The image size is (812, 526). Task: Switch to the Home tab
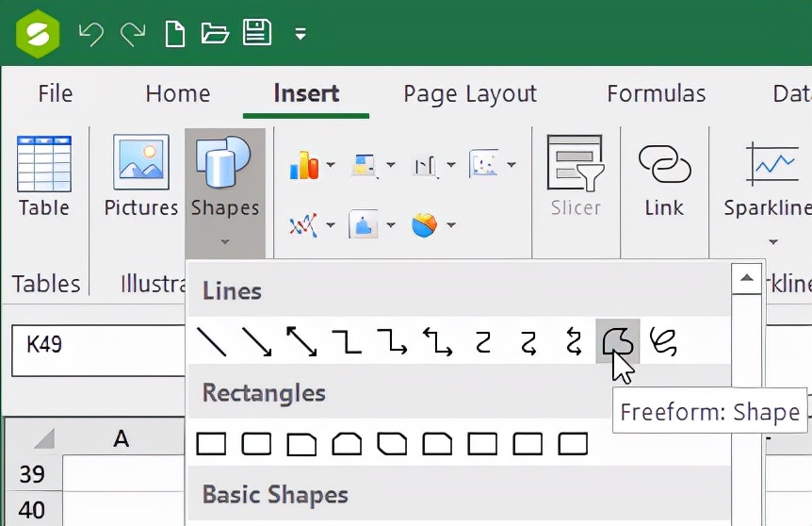point(177,93)
